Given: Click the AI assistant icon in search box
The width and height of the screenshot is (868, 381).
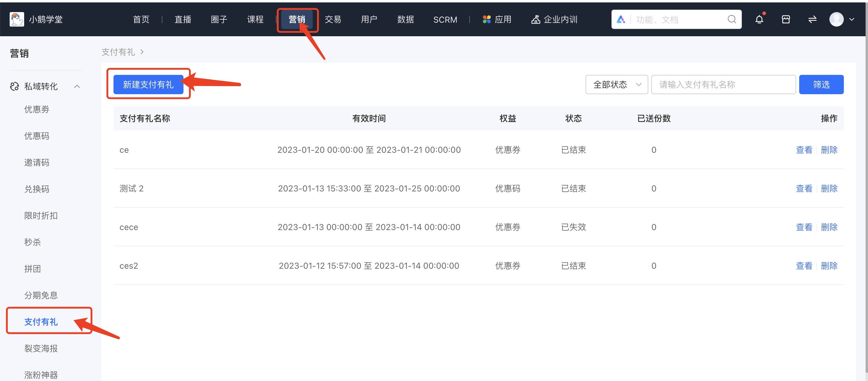Looking at the screenshot, I should click(621, 20).
